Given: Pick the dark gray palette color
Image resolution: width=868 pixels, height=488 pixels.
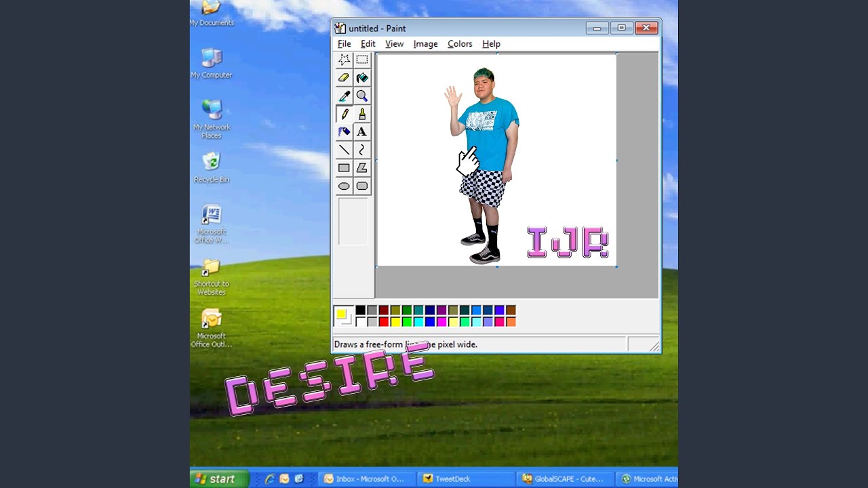Looking at the screenshot, I should 372,310.
